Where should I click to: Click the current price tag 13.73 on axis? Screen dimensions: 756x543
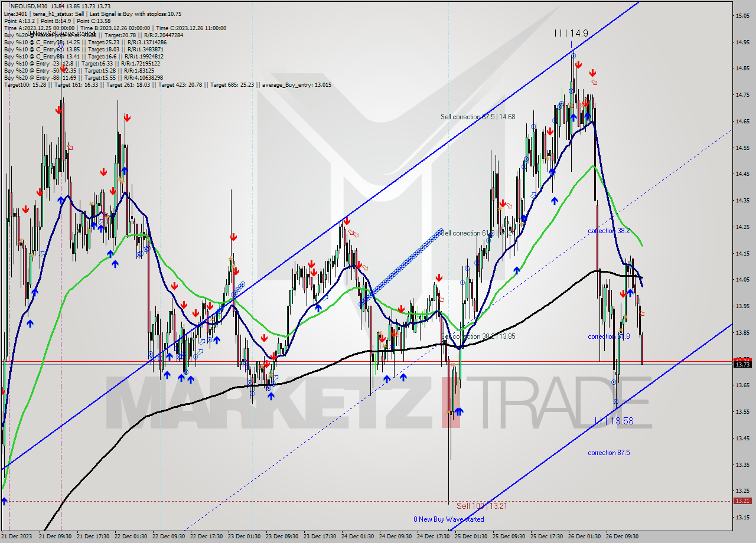click(742, 364)
